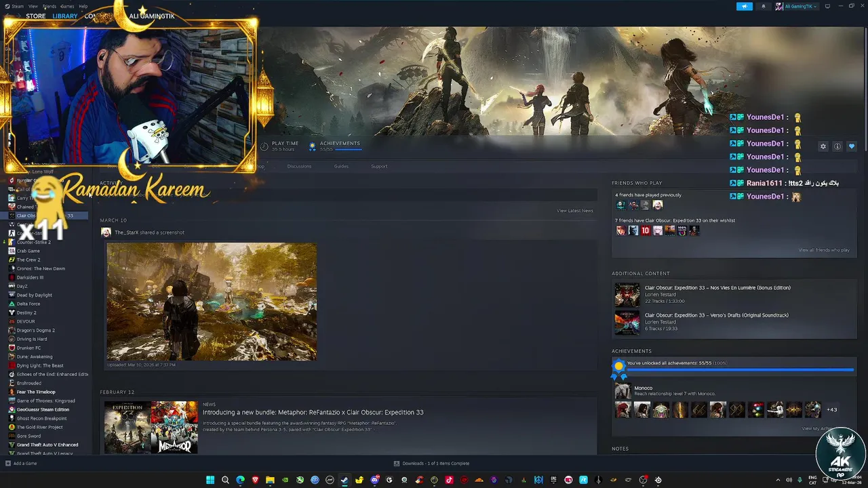Viewport: 868px width, 488px height.
Task: Open the ALI GAMINGTK profile tab
Action: [x=152, y=16]
